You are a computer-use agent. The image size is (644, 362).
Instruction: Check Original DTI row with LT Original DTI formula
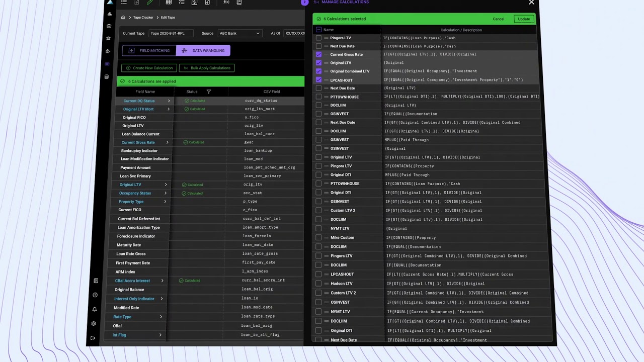[318, 330]
